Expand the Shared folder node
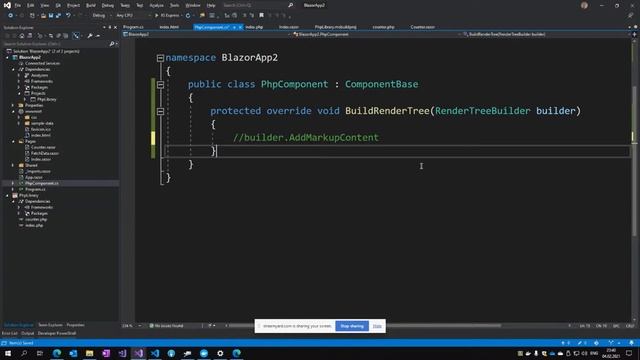Viewport: 640px width, 360px height. coord(13,165)
